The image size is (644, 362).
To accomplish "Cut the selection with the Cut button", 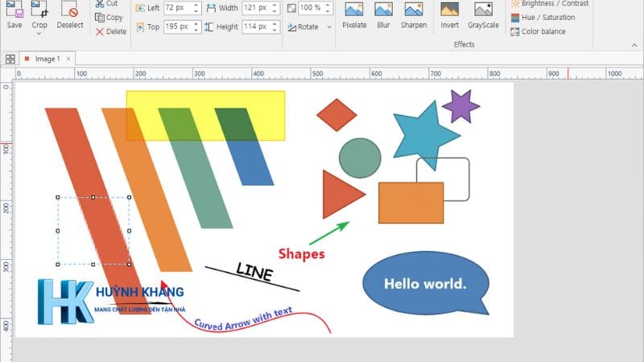I will 106,4.
